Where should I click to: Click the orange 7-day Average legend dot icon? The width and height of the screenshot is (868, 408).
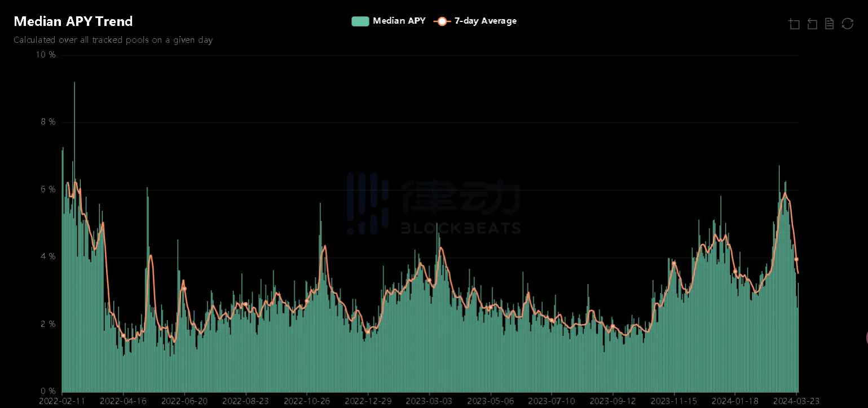pyautogui.click(x=442, y=21)
